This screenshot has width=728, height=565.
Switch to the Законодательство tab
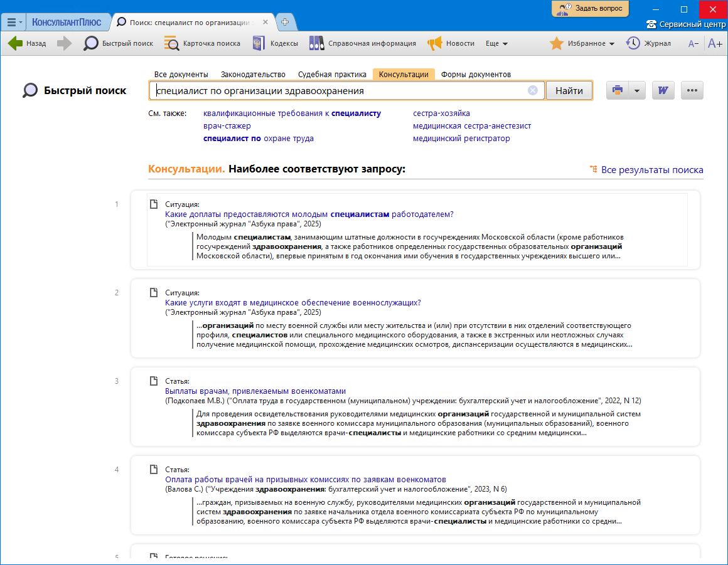pyautogui.click(x=253, y=74)
